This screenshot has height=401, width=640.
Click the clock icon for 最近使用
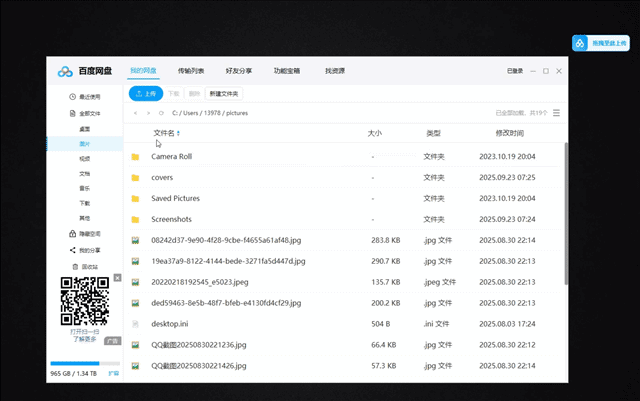point(72,97)
